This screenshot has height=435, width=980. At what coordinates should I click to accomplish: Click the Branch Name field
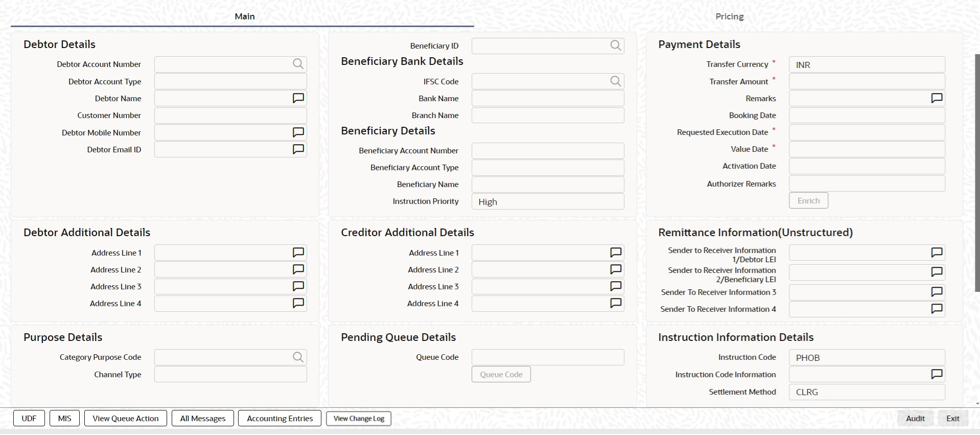pyautogui.click(x=548, y=115)
